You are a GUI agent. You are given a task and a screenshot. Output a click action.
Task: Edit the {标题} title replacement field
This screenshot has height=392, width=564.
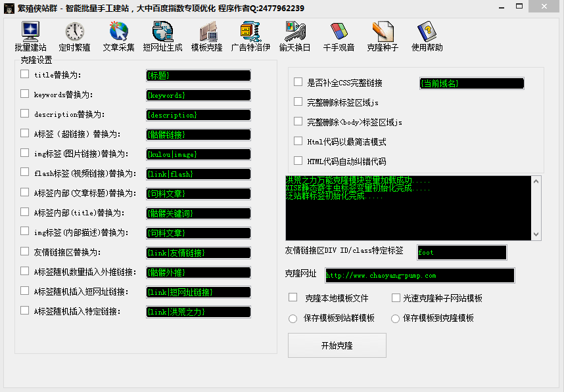pos(199,76)
